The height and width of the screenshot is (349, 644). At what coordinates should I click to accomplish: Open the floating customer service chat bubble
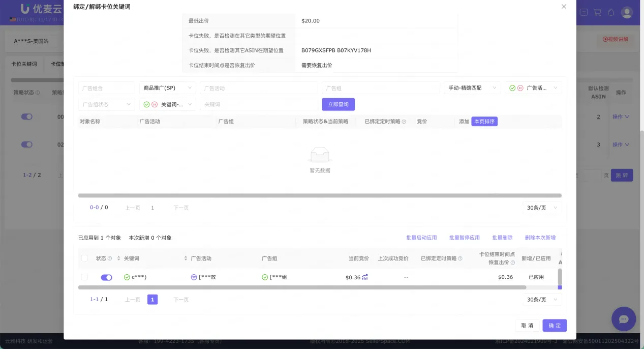coord(624,319)
